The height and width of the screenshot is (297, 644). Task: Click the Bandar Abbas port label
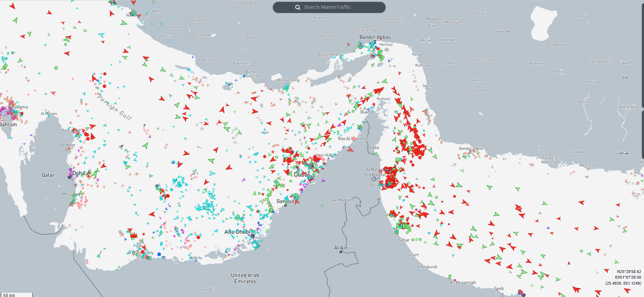tap(375, 37)
